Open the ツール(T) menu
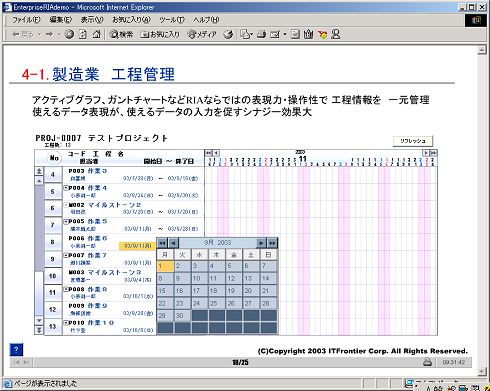Screen dimensions: 490x391 point(172,20)
